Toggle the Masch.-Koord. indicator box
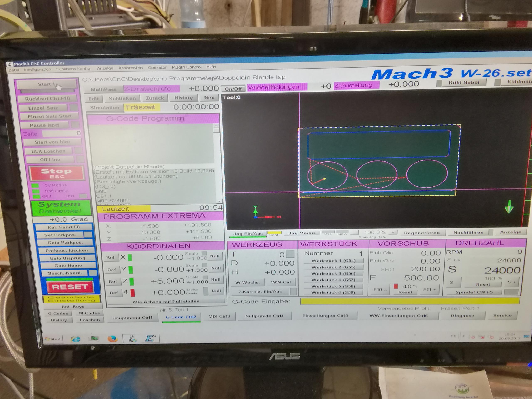The width and height of the screenshot is (532, 399). [93, 273]
